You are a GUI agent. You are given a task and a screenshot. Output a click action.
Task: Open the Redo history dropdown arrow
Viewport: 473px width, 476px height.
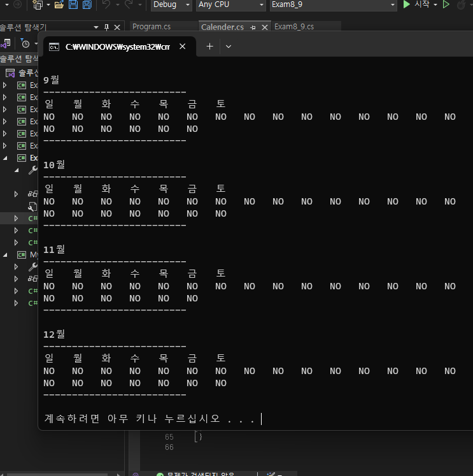click(x=140, y=5)
